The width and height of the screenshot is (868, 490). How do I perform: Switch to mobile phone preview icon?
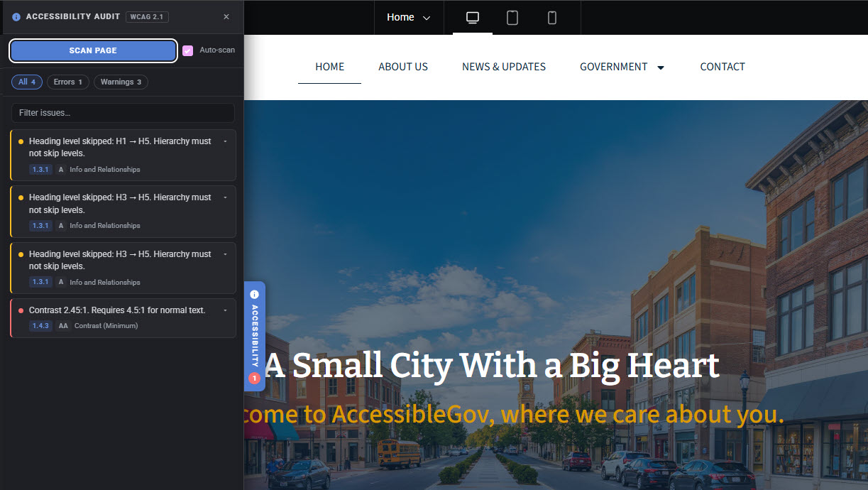(552, 18)
